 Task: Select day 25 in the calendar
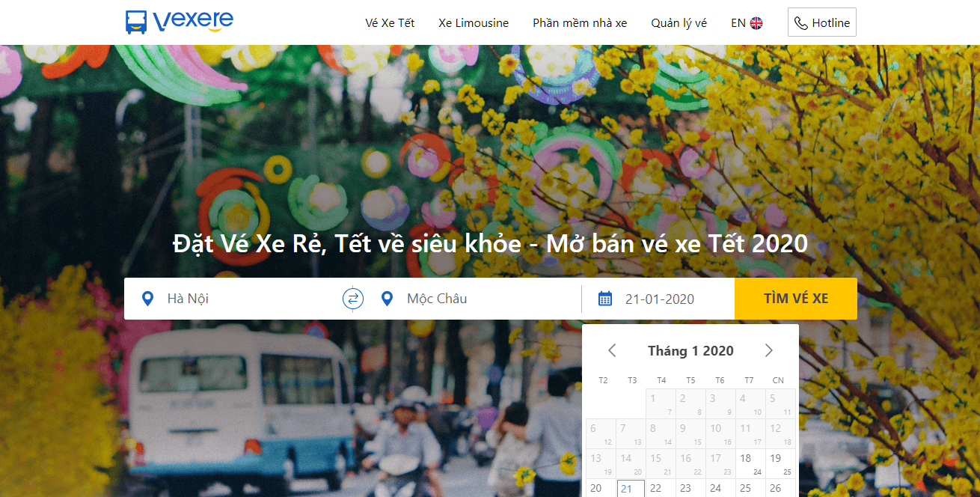750,489
